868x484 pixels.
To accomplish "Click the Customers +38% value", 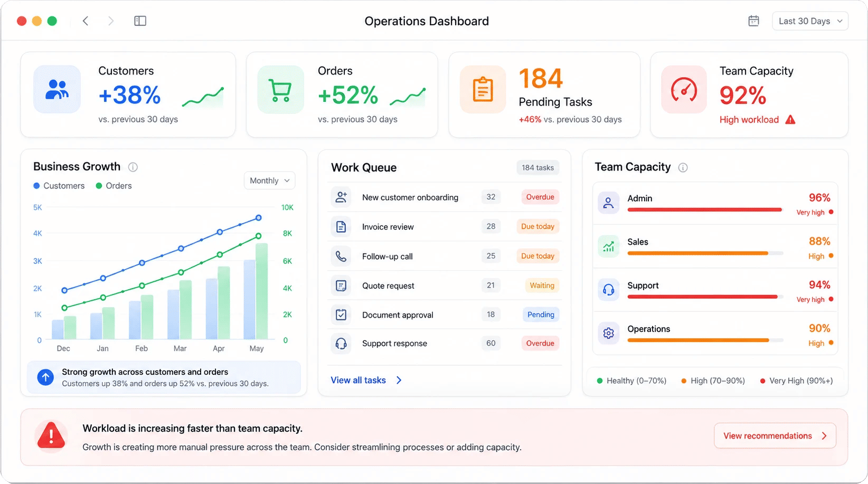I will click(x=129, y=96).
